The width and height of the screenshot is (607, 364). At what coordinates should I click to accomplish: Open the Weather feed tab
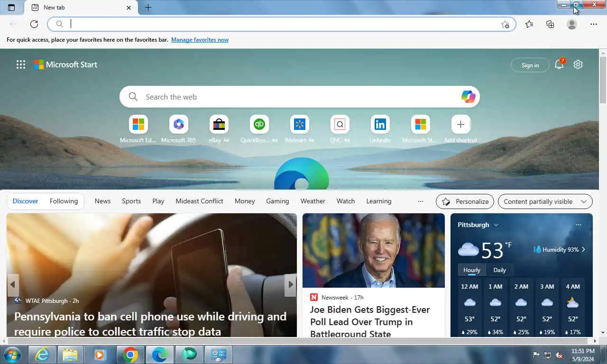click(x=313, y=201)
